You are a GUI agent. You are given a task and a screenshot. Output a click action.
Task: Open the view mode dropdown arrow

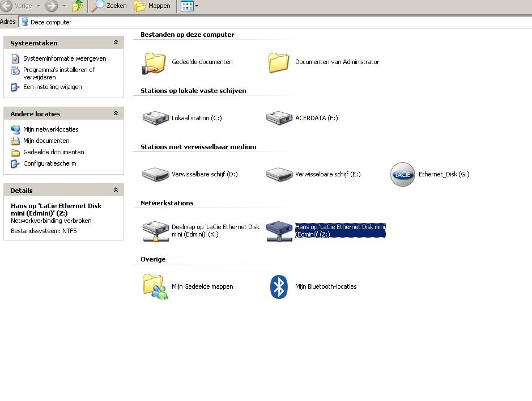[x=197, y=6]
